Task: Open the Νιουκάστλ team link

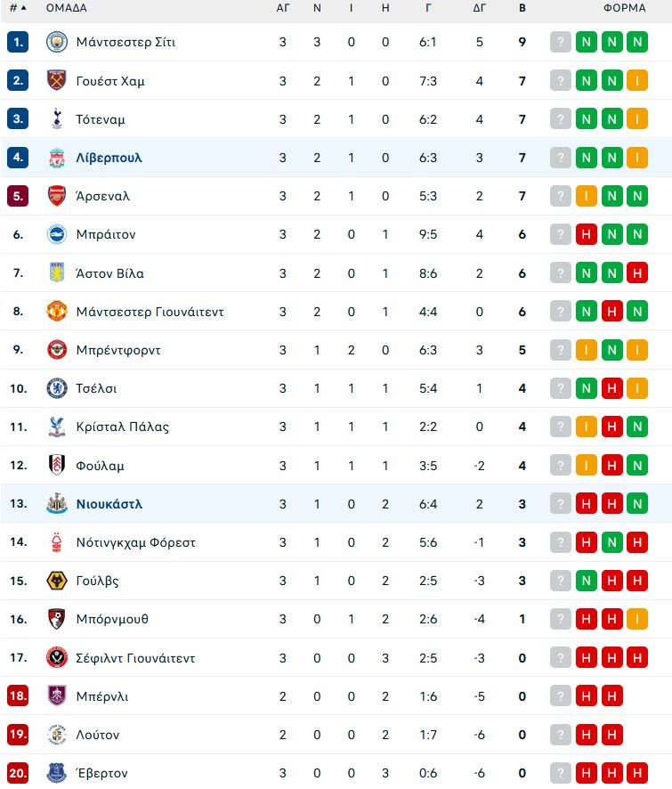Action: (x=109, y=504)
